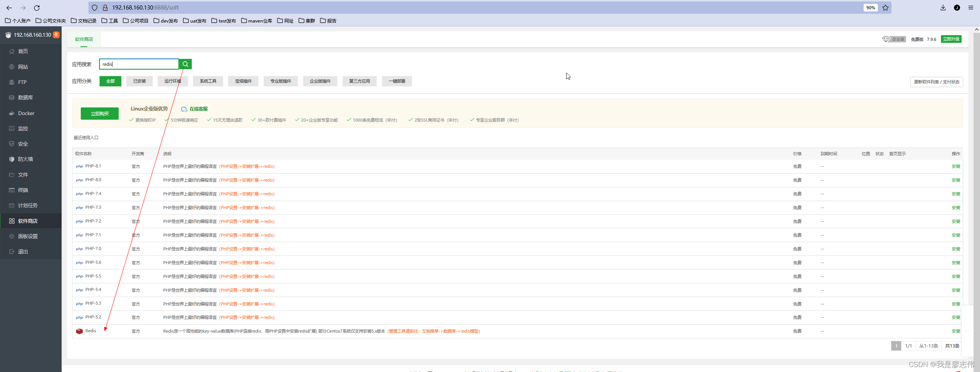Click the Redis red cube icon

[x=79, y=331]
